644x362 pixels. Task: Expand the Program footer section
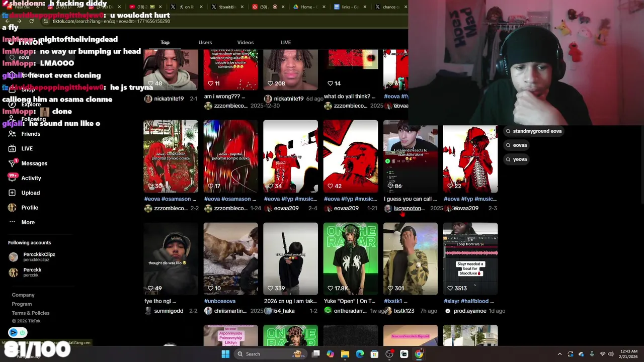pyautogui.click(x=22, y=304)
